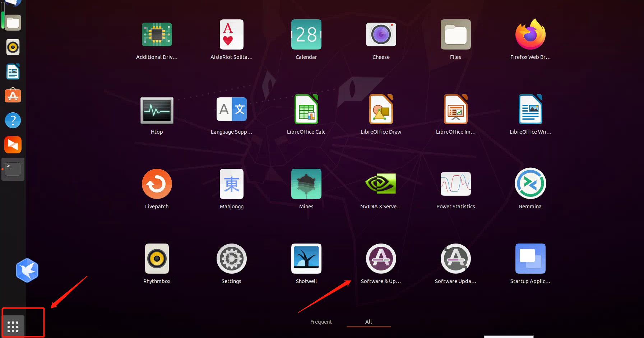
Task: Launch LibreOffice Impress
Action: click(456, 109)
